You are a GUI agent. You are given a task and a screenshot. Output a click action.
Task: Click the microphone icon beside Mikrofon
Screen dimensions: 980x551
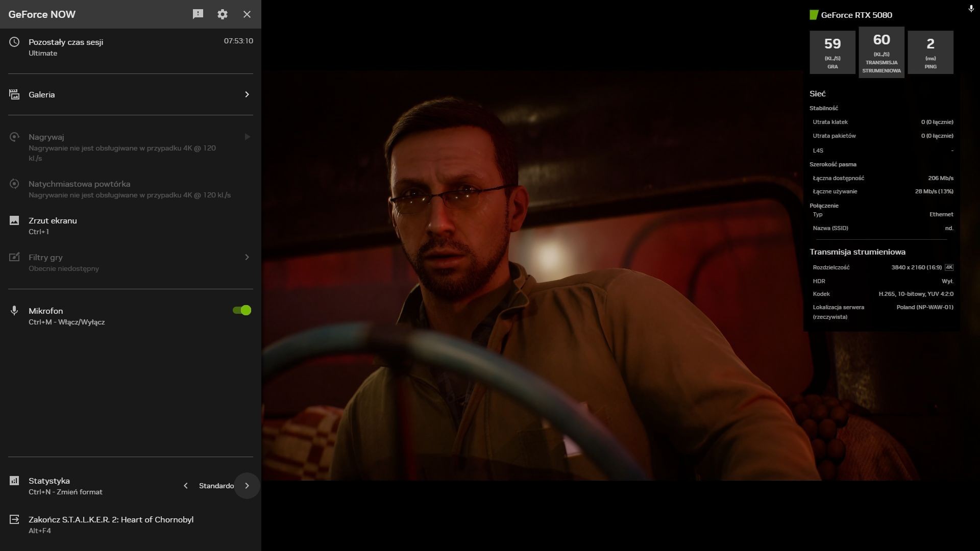pos(14,311)
